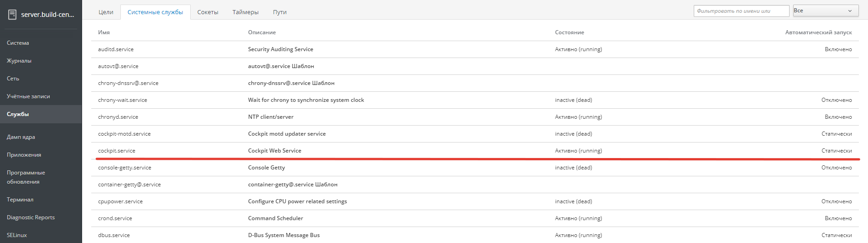Viewport: 868px width, 243px height.
Task: Open the Таймеры tab
Action: click(245, 12)
